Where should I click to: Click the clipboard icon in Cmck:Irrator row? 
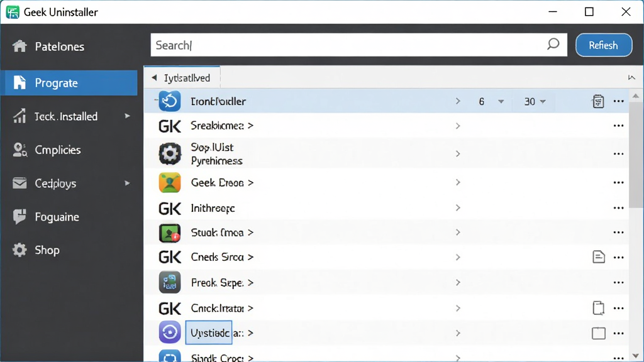tap(599, 308)
